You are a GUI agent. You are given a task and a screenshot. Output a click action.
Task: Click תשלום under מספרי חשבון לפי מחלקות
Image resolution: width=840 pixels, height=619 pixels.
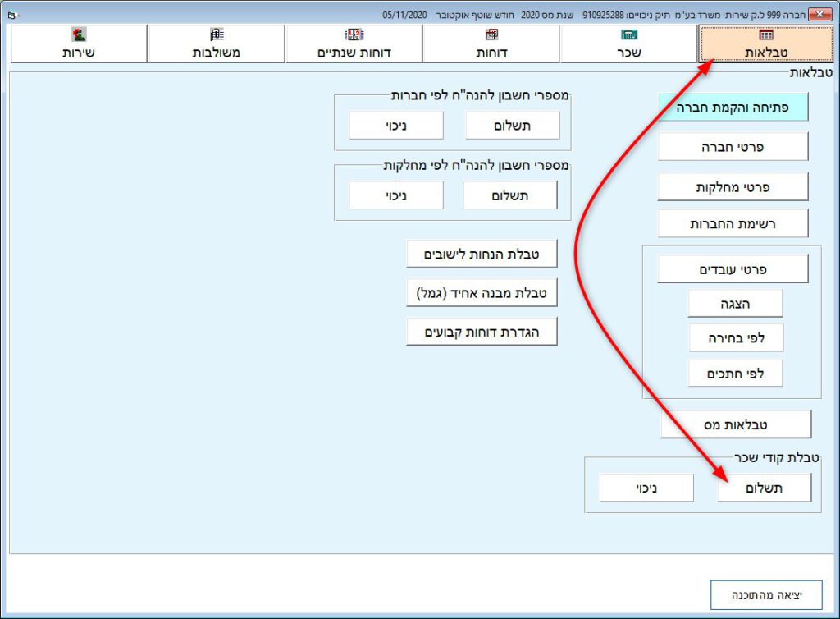point(510,195)
